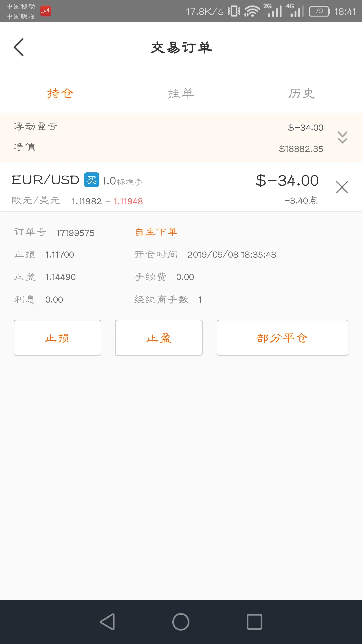Open the 止损 stop loss button
The height and width of the screenshot is (644, 362).
point(57,337)
